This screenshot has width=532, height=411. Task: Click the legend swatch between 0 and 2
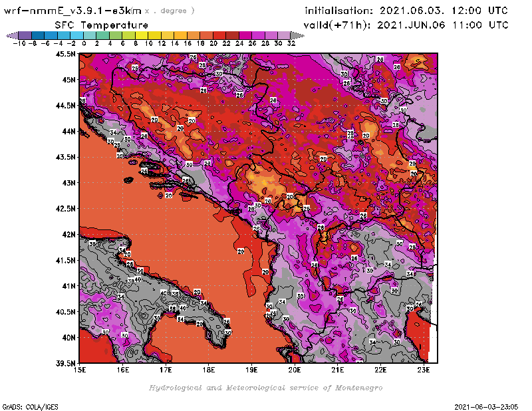point(90,35)
